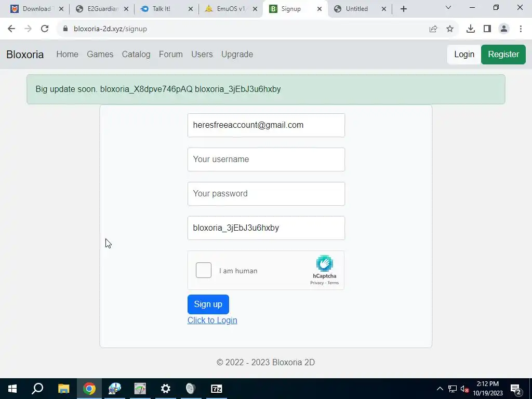Open File Explorer from taskbar
Screen dimensions: 532x399
pos(64,389)
